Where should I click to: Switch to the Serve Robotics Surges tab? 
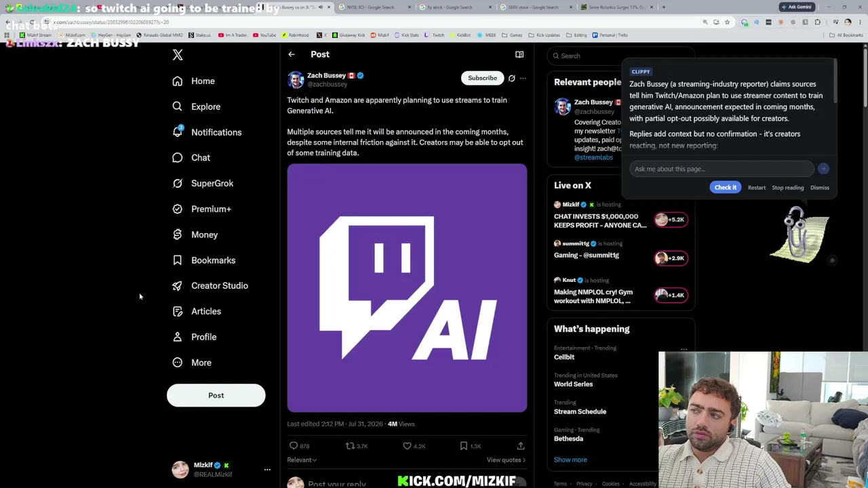click(616, 7)
